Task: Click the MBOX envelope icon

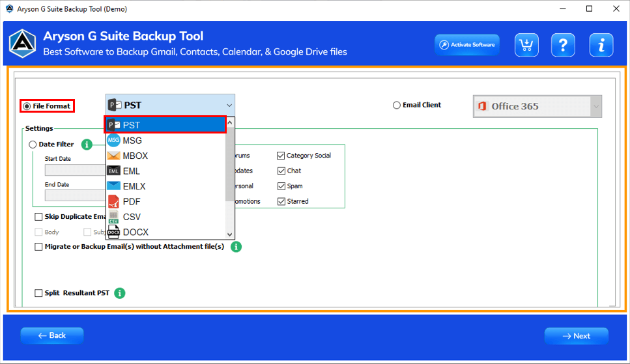Action: point(114,156)
